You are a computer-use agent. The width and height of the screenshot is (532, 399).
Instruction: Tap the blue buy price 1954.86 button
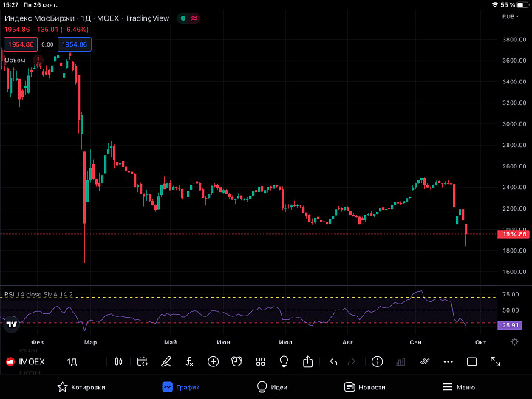click(75, 44)
